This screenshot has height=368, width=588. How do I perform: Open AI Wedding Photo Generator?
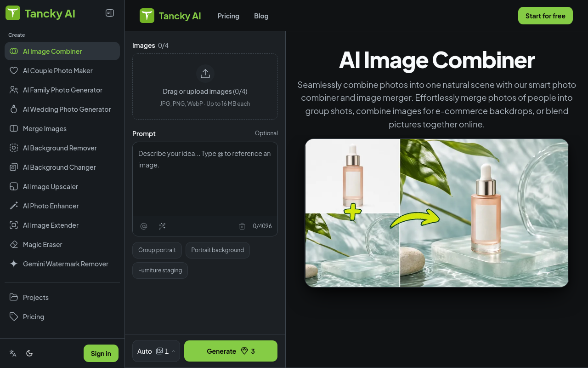pyautogui.click(x=62, y=109)
